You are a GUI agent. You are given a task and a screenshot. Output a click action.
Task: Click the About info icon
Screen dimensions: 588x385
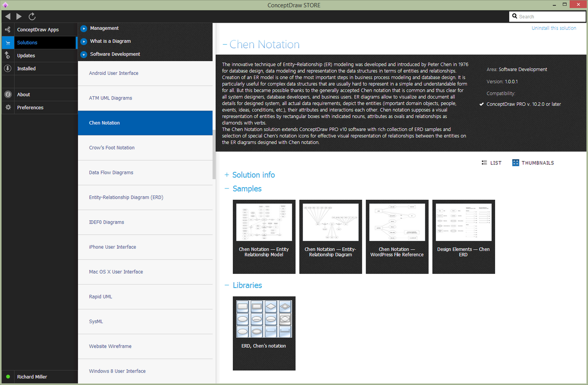tap(7, 94)
